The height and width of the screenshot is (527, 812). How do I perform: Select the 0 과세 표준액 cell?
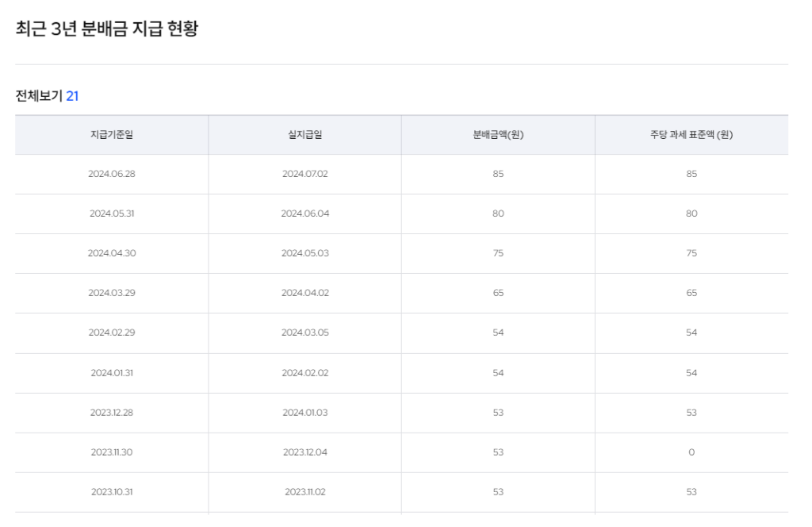click(691, 452)
